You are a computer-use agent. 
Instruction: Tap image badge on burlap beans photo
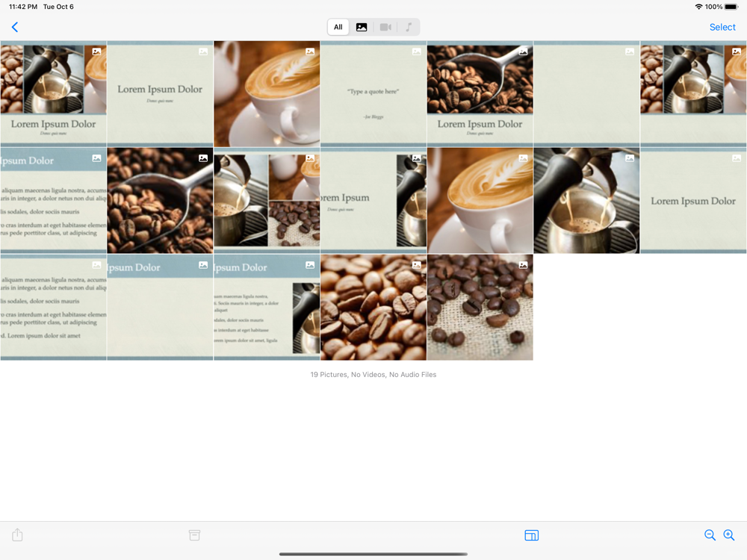(523, 265)
